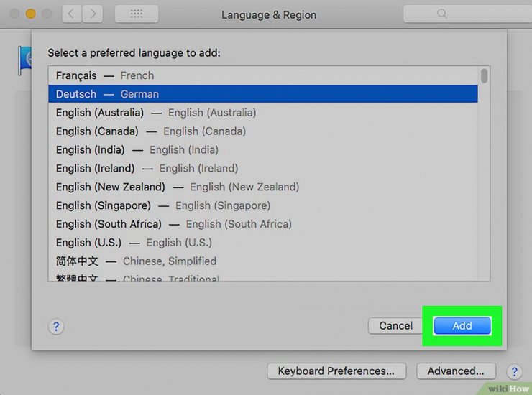Click the Add button

point(462,326)
